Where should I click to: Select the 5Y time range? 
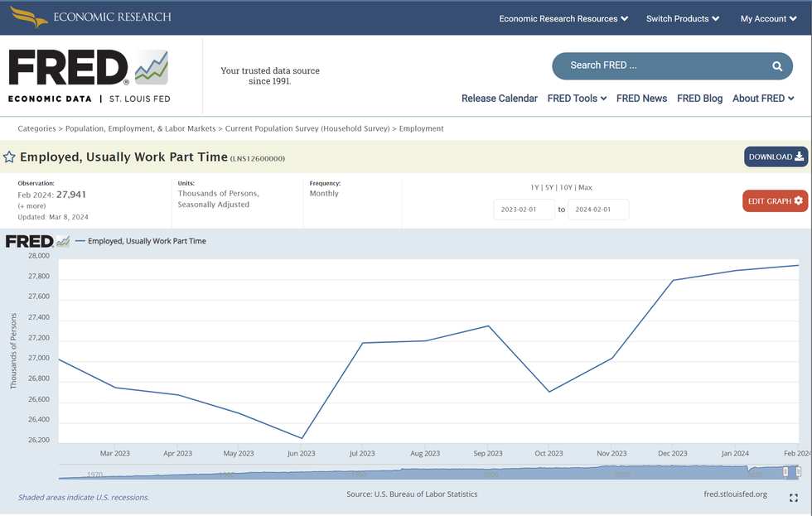pos(549,187)
